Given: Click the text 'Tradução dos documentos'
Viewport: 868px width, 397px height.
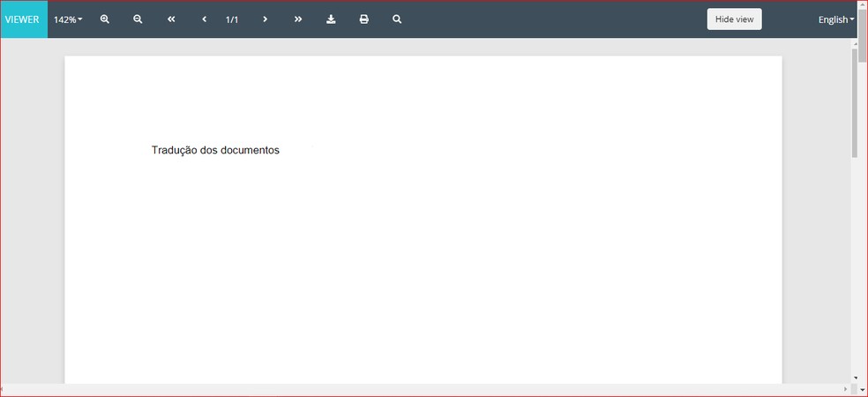Looking at the screenshot, I should tap(215, 150).
